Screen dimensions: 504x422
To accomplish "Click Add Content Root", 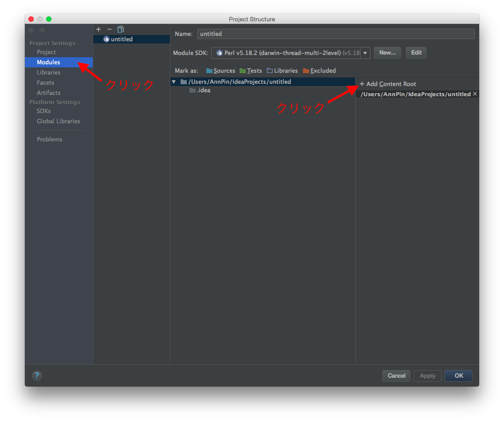I will (388, 84).
